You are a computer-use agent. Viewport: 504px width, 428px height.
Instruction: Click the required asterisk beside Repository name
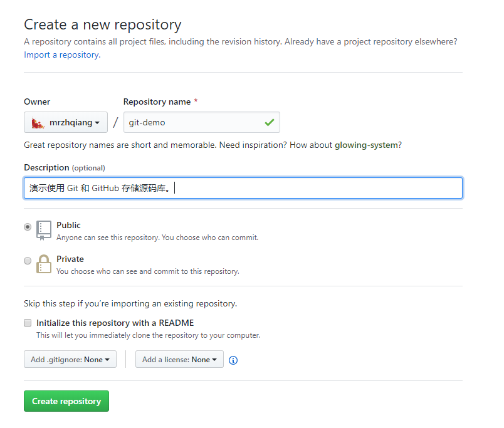click(196, 102)
